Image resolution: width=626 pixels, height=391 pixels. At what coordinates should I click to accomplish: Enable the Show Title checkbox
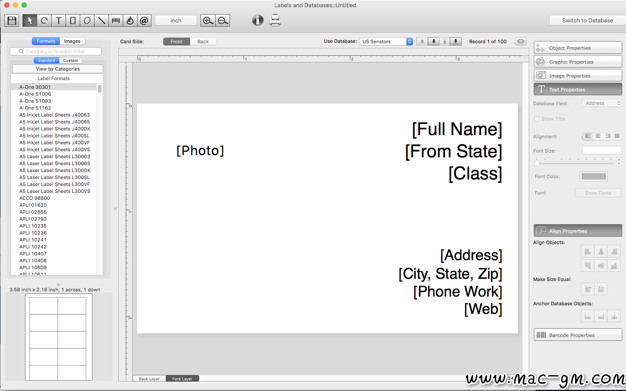point(537,119)
